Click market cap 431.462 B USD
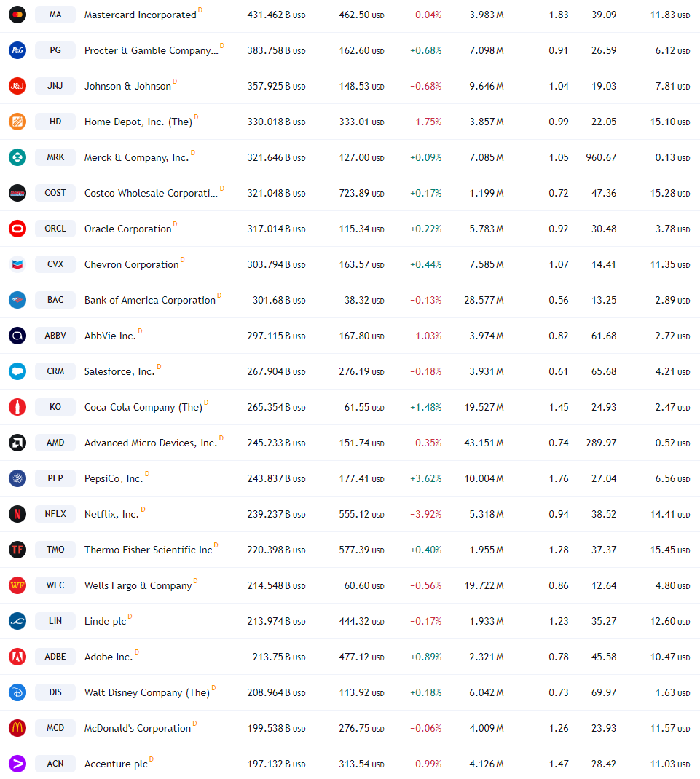This screenshot has height=779, width=700. coord(276,15)
